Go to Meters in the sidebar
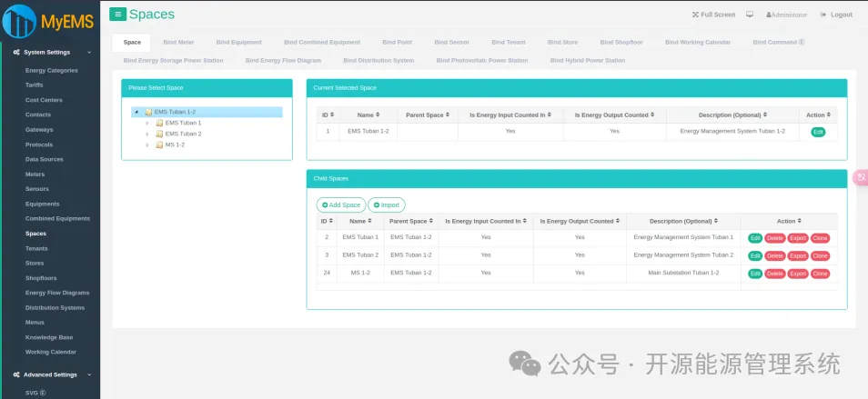 click(x=35, y=175)
